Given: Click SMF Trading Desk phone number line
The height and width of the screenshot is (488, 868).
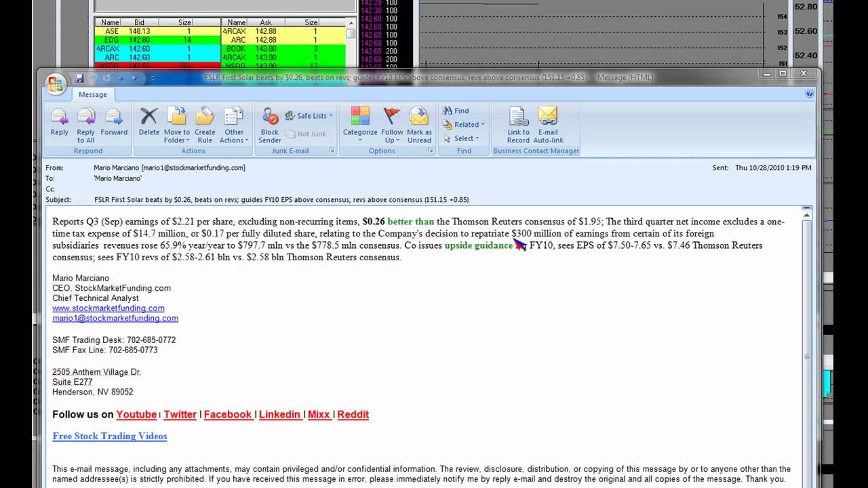Looking at the screenshot, I should tap(114, 340).
